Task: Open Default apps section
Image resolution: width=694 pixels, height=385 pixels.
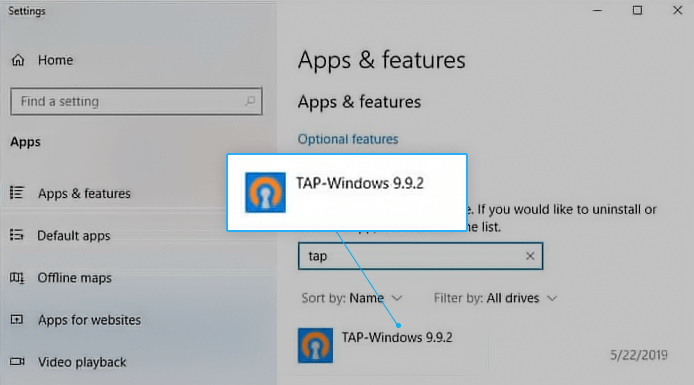Action: (73, 235)
